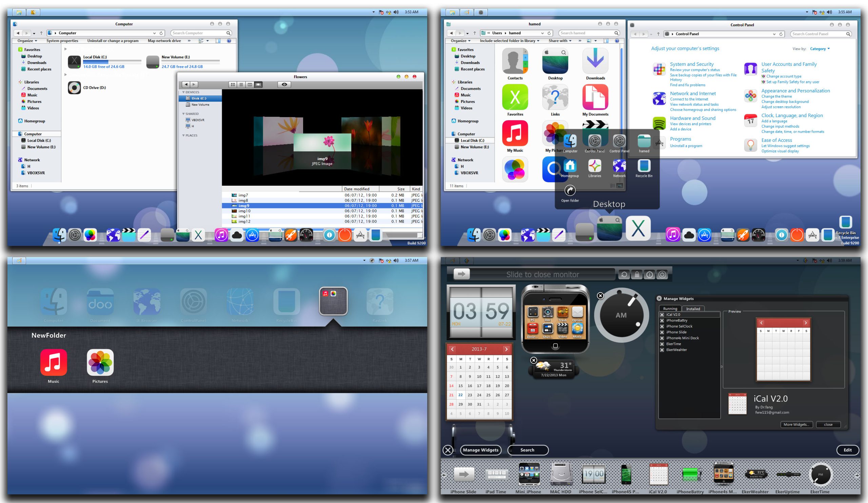
Task: Uncheck iPhone SelClock in running list
Action: pos(662,327)
